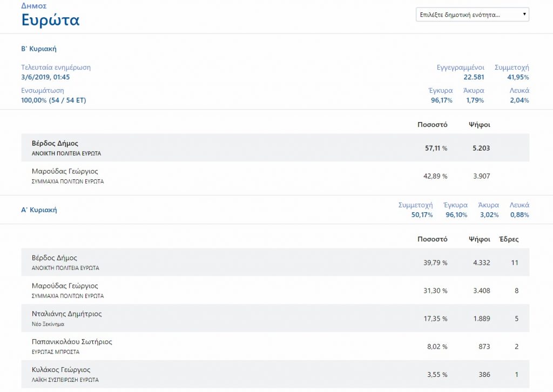The image size is (553, 392).
Task: Click the 'Έδρες' column header
Action: point(509,239)
